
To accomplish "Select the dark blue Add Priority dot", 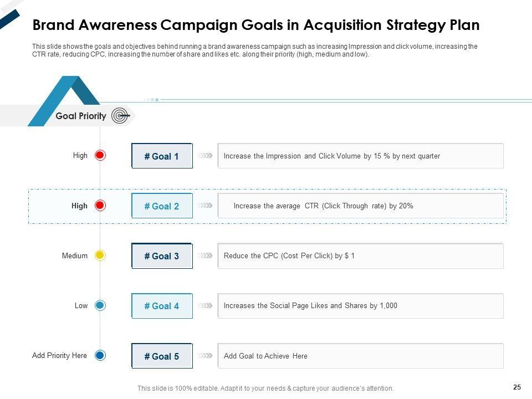I will [100, 355].
